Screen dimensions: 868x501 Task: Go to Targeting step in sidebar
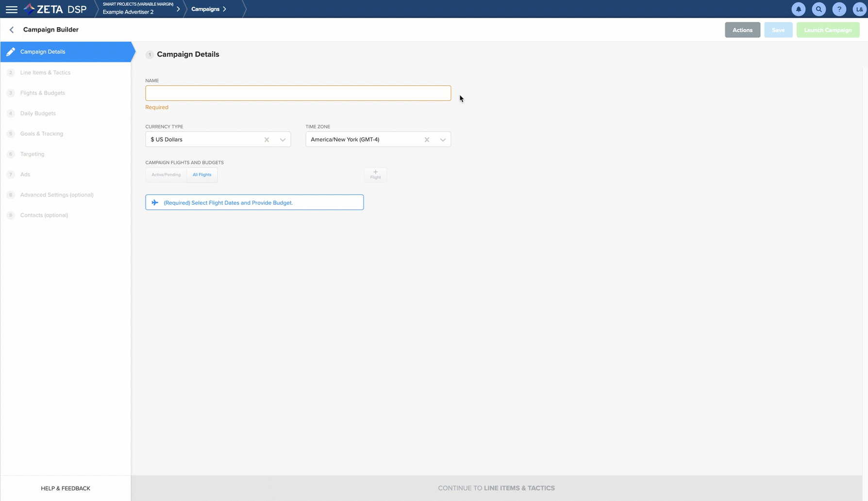[32, 154]
